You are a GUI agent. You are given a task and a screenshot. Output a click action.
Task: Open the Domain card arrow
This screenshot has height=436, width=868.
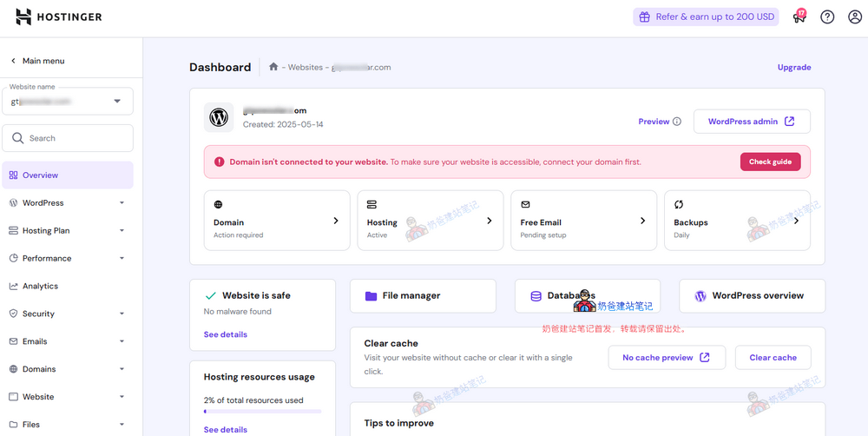click(x=335, y=221)
